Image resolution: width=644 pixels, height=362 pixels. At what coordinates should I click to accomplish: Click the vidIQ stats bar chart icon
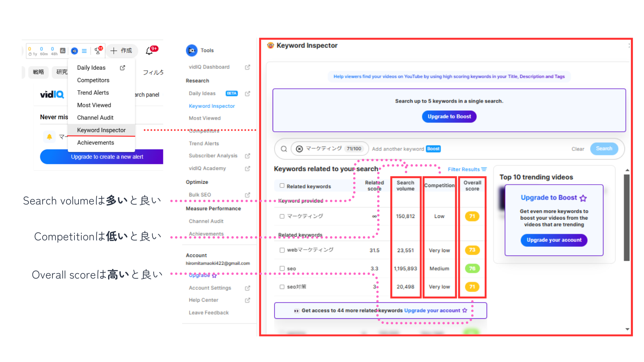pyautogui.click(x=63, y=51)
